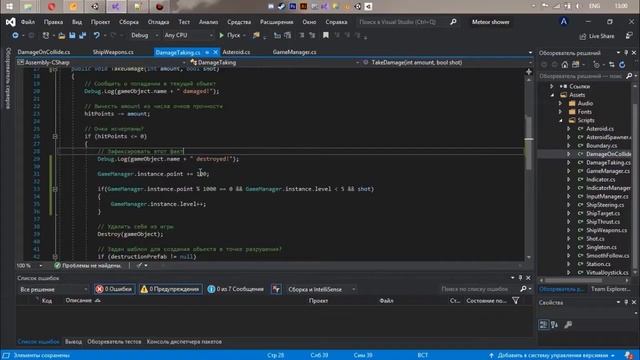
Task: Open the Any CPU platform dropdown
Action: pyautogui.click(x=188, y=36)
